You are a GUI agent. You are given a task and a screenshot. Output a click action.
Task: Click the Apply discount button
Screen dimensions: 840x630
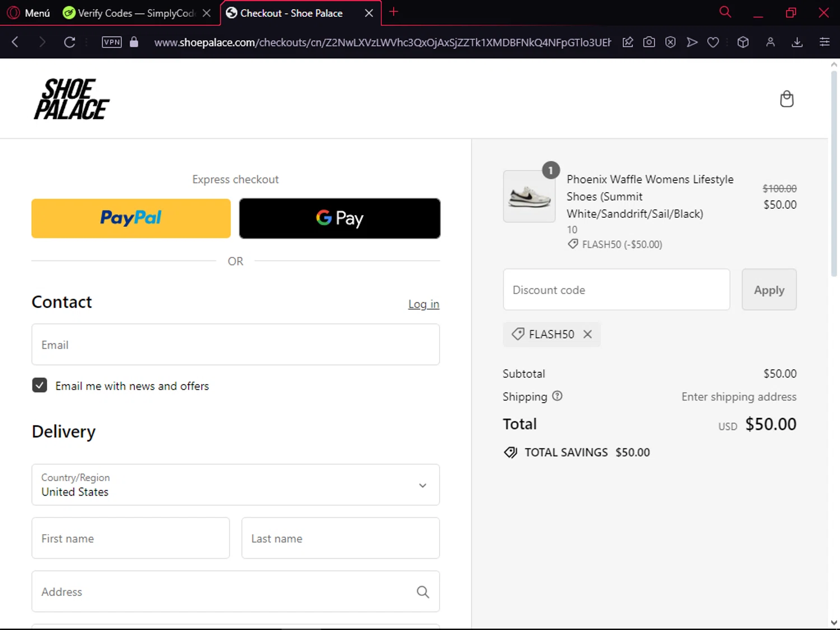pos(769,290)
